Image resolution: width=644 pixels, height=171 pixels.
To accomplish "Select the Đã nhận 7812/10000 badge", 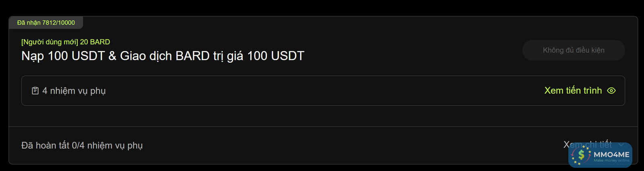I will (46, 23).
